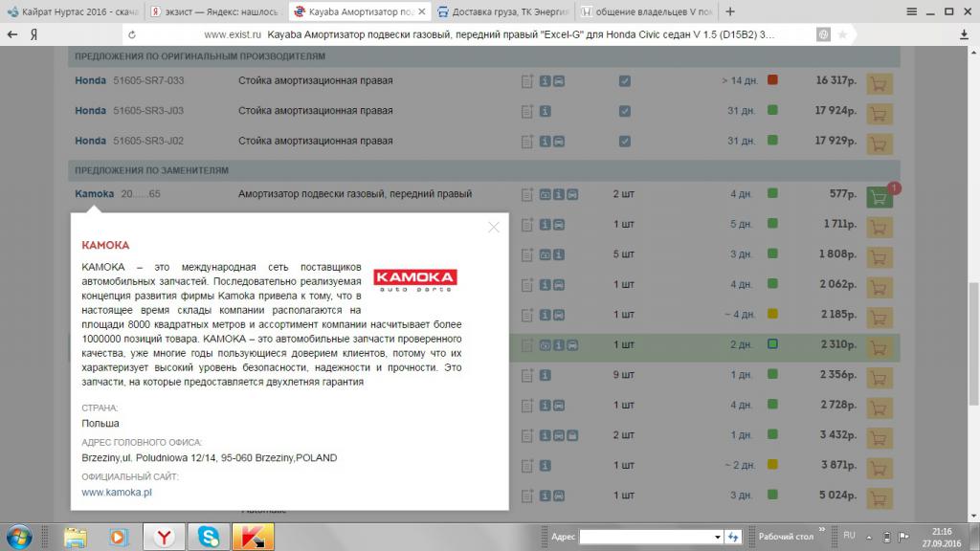The image size is (980, 551).
Task: Click the third blue icon in 3 432р. row
Action: (x=572, y=435)
